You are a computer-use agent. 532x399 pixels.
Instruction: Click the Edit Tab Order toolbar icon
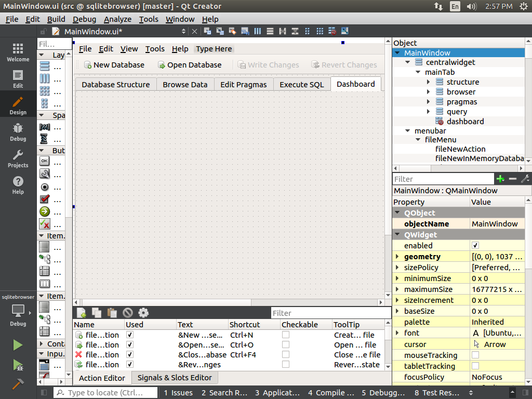tap(245, 31)
